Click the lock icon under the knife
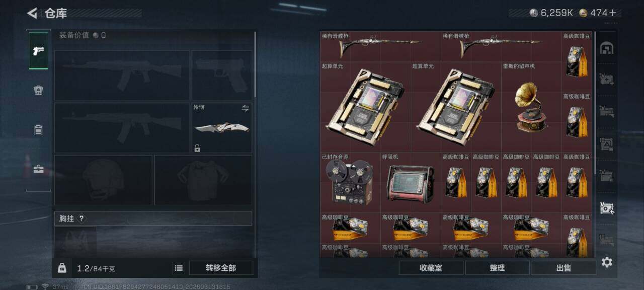This screenshot has height=290, width=644. coord(197,148)
